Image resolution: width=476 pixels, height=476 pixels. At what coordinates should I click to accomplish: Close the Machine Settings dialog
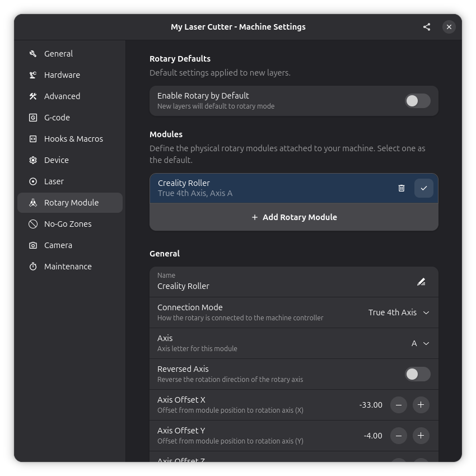pyautogui.click(x=449, y=27)
